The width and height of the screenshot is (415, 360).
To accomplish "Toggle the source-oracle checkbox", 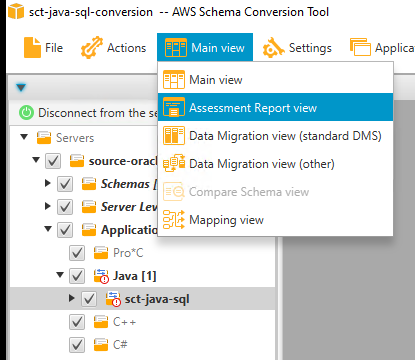I will [x=53, y=161].
